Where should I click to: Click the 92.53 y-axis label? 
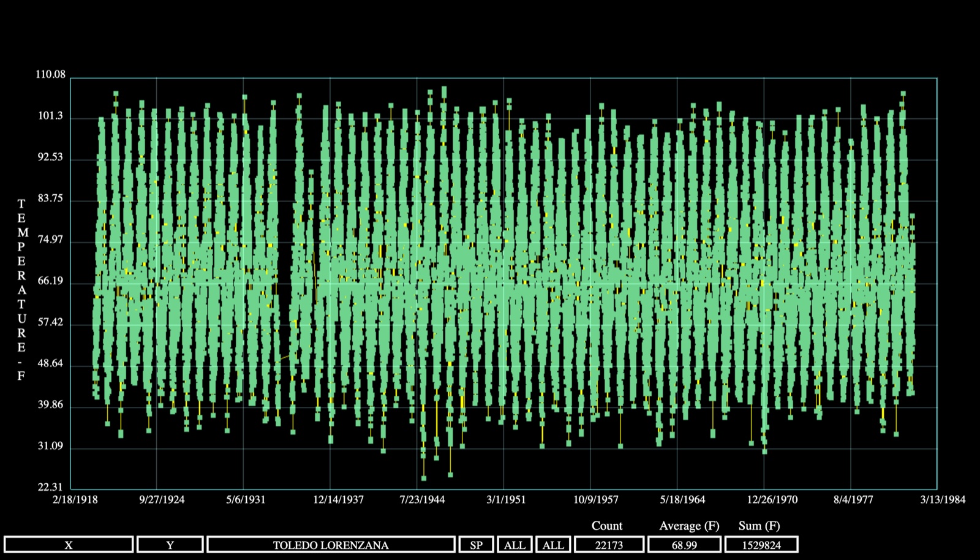[50, 157]
